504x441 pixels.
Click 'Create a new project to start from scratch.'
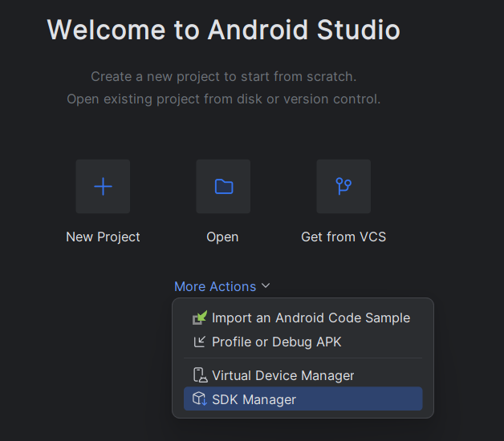click(224, 76)
